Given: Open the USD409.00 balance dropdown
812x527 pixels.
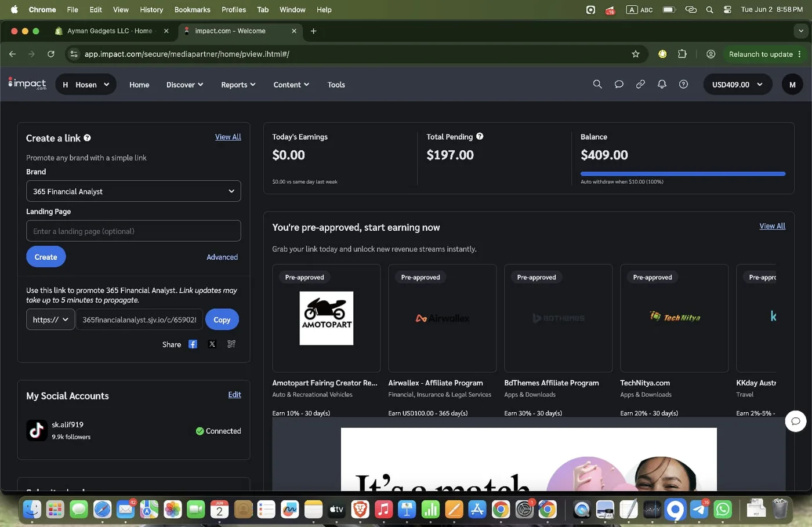Looking at the screenshot, I should click(737, 85).
